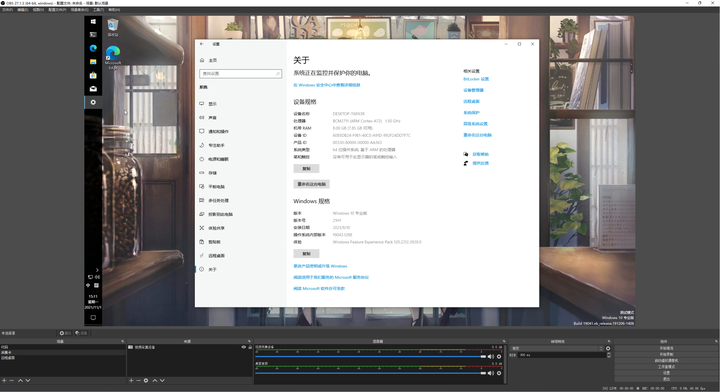Viewport: 720px width, 392px height.
Task: Pop out the Audio Mixer (混音器) dock icon
Action: [504, 342]
